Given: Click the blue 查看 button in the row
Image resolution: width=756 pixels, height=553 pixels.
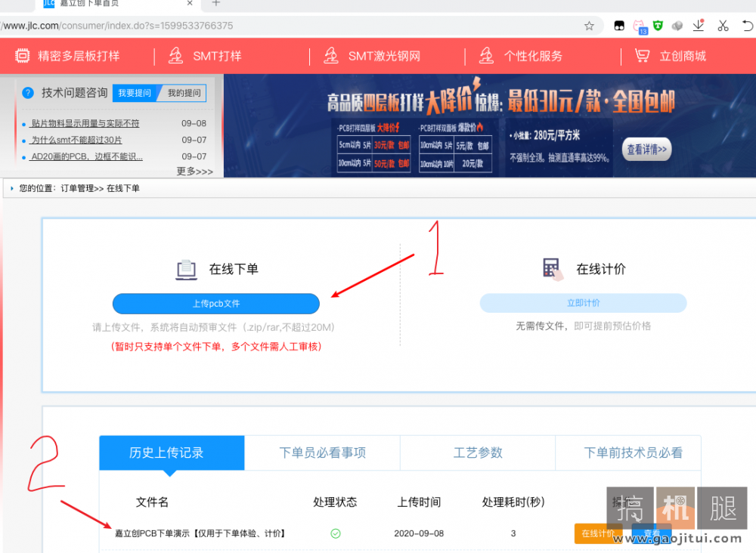Looking at the screenshot, I should 652,533.
